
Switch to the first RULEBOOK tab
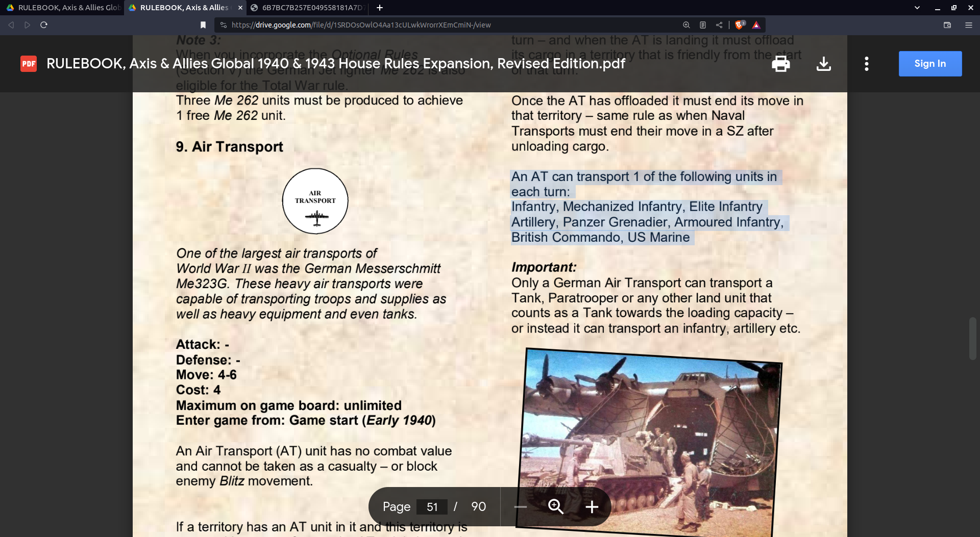click(62, 8)
